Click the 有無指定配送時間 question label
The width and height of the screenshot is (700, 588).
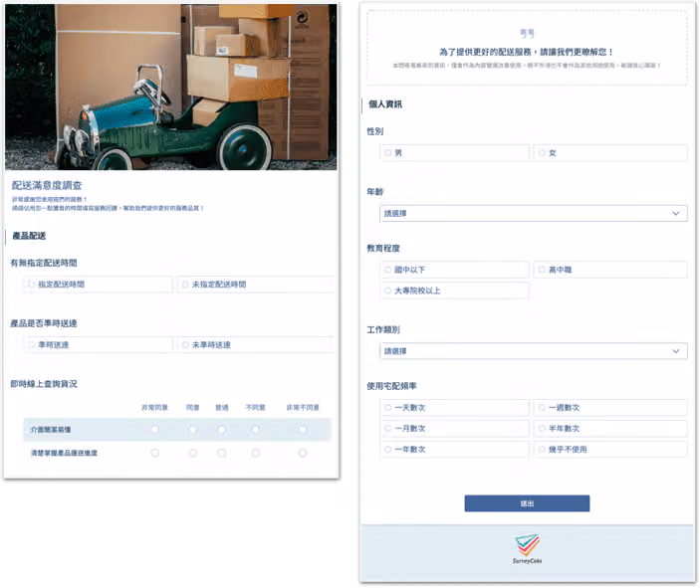point(44,264)
